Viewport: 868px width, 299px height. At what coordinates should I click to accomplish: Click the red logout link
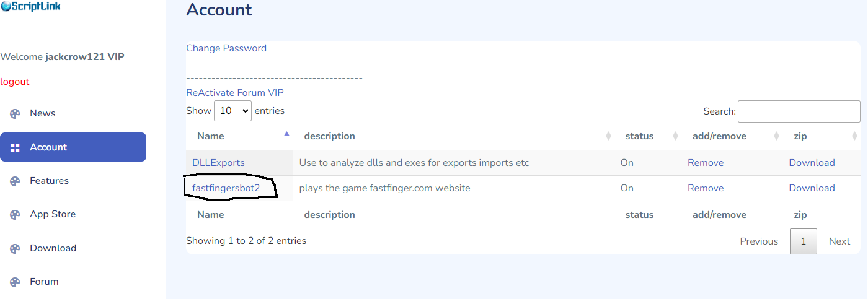point(15,82)
